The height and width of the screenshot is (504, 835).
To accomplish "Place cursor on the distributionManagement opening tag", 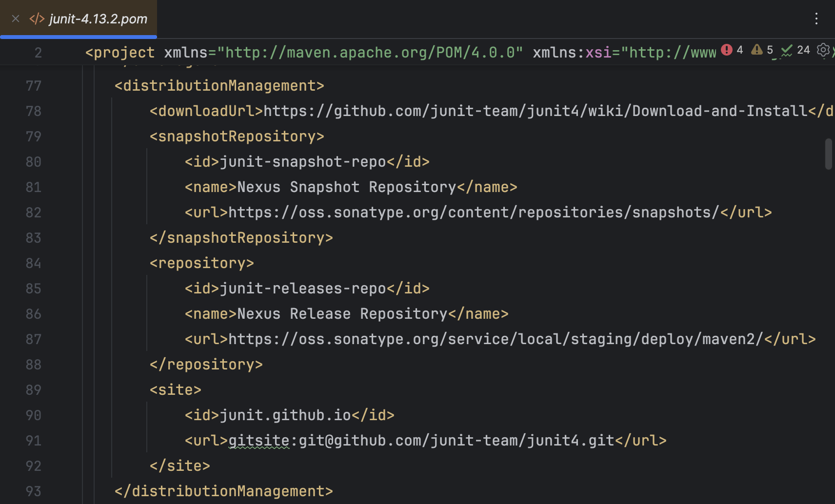I will 219,85.
